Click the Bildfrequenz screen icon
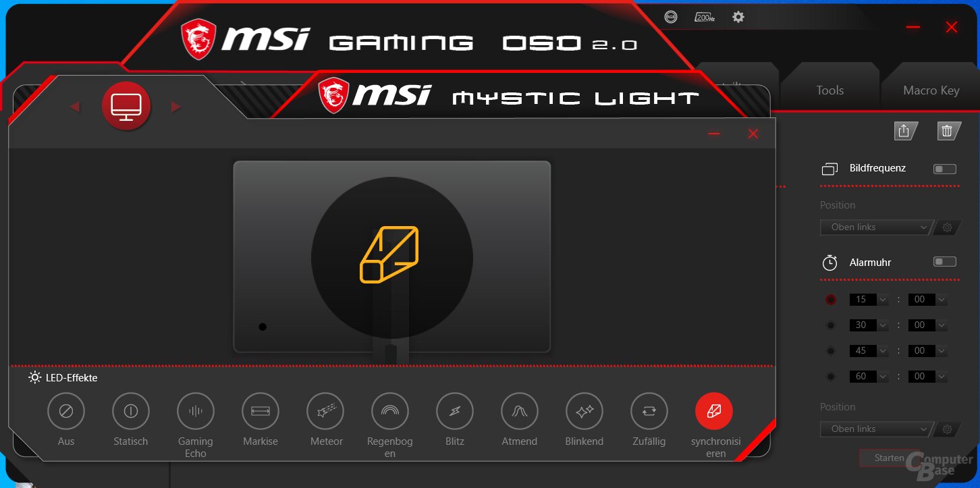 [x=829, y=169]
